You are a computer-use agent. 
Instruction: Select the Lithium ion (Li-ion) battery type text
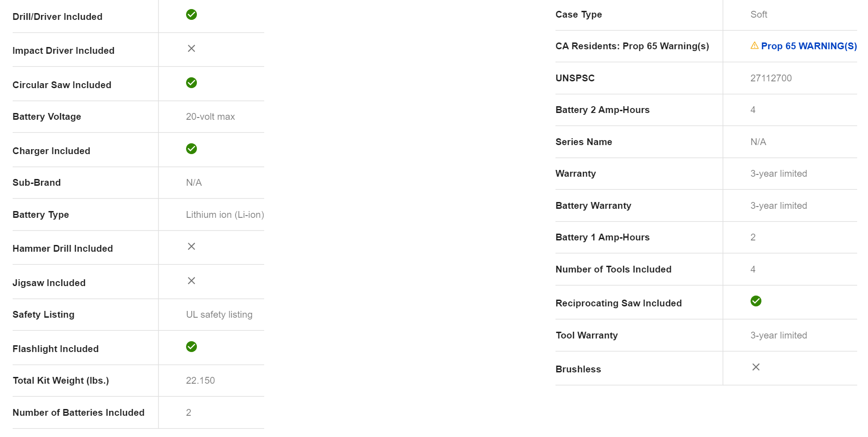tap(225, 215)
